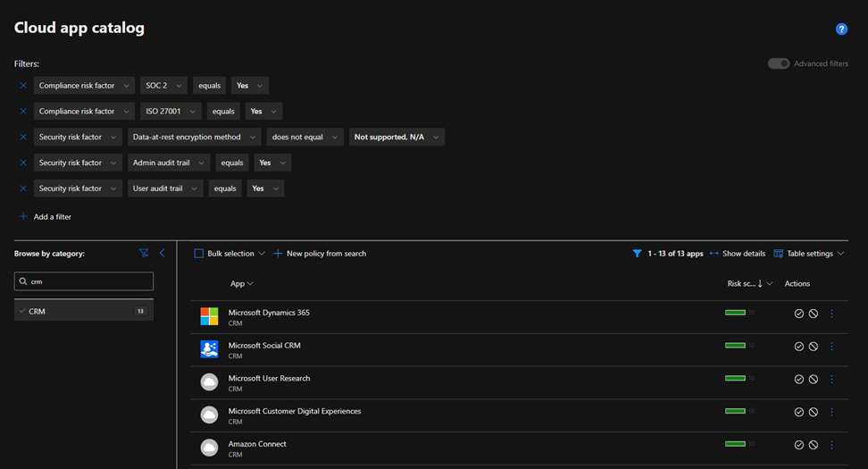Open the Yes value dropdown for SOC 2
Viewport: 868px width, 469px height.
[250, 85]
